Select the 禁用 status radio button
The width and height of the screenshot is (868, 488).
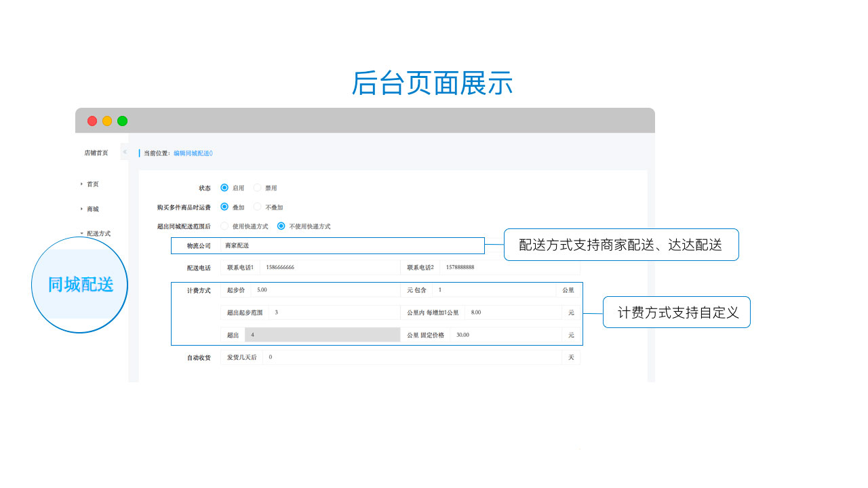coord(257,188)
